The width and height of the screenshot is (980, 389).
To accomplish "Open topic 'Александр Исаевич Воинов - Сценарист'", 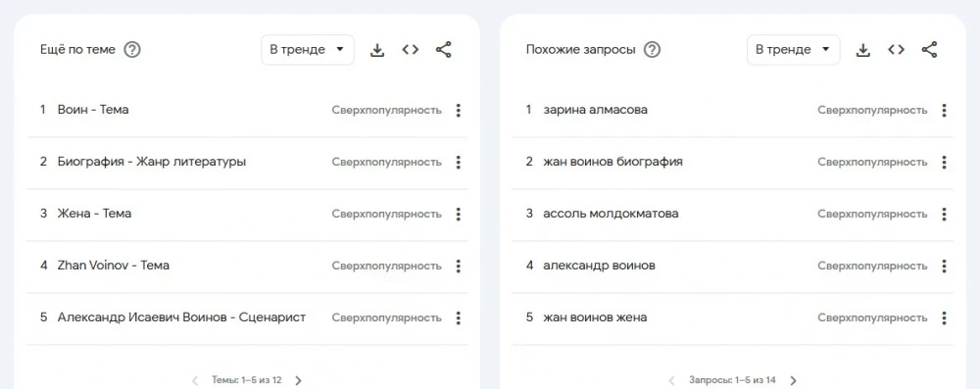I will coord(181,317).
